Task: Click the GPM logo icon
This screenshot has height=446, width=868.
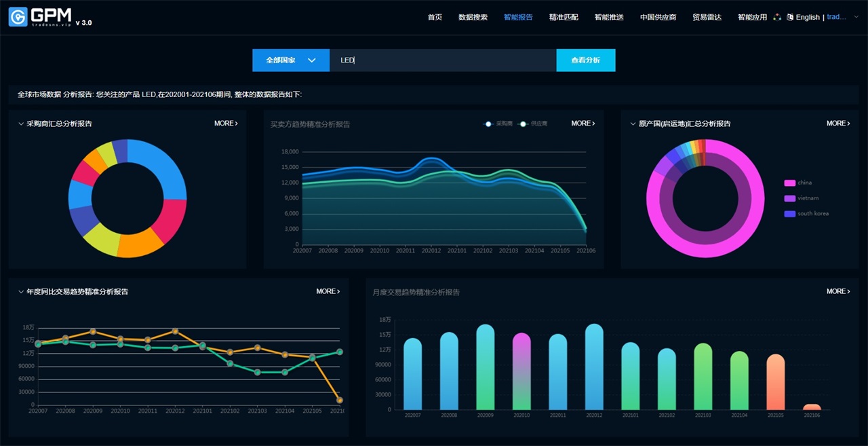Action: coord(18,17)
